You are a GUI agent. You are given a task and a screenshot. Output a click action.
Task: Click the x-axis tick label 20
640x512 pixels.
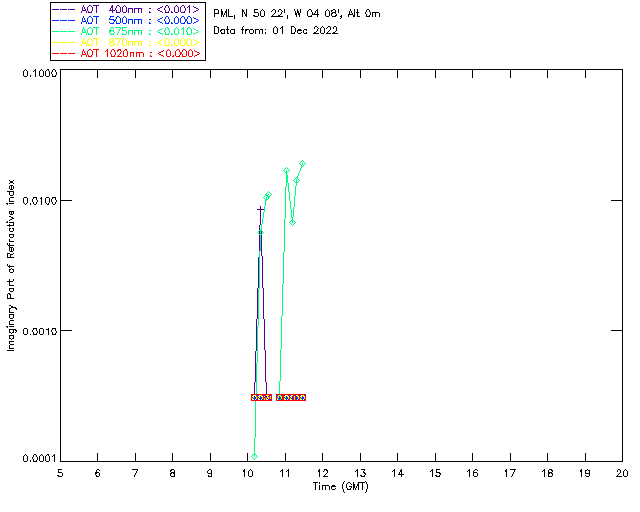coord(622,473)
